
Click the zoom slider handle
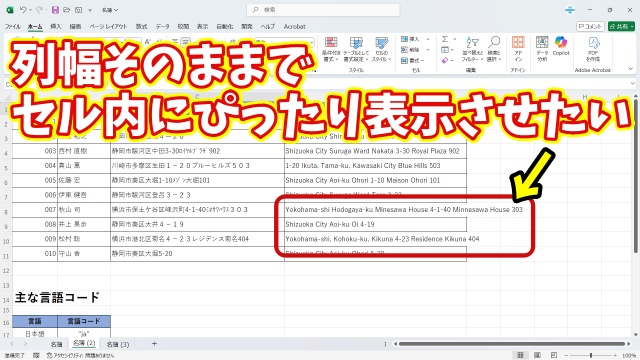click(591, 355)
